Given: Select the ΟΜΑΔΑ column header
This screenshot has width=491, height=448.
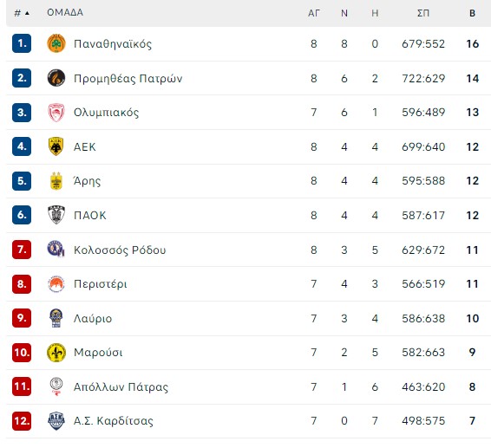Looking at the screenshot, I should (65, 12).
